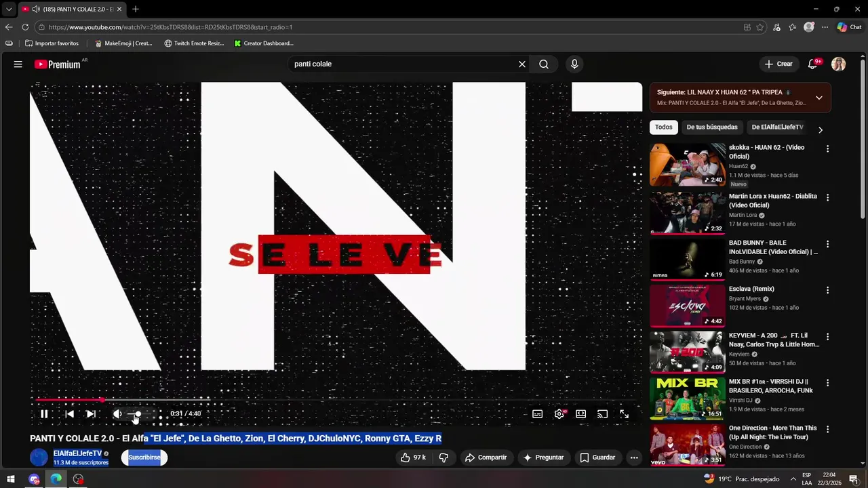Pause the video
This screenshot has width=868, height=488.
(x=44, y=414)
